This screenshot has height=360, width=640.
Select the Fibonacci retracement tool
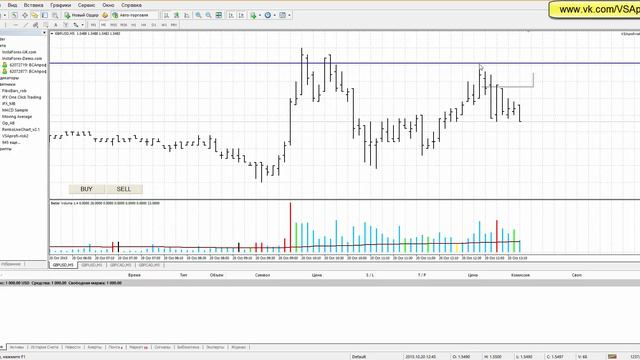(x=46, y=25)
